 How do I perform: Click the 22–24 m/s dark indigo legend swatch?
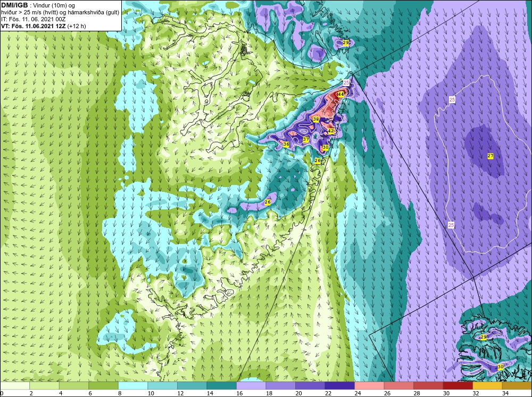(339, 386)
